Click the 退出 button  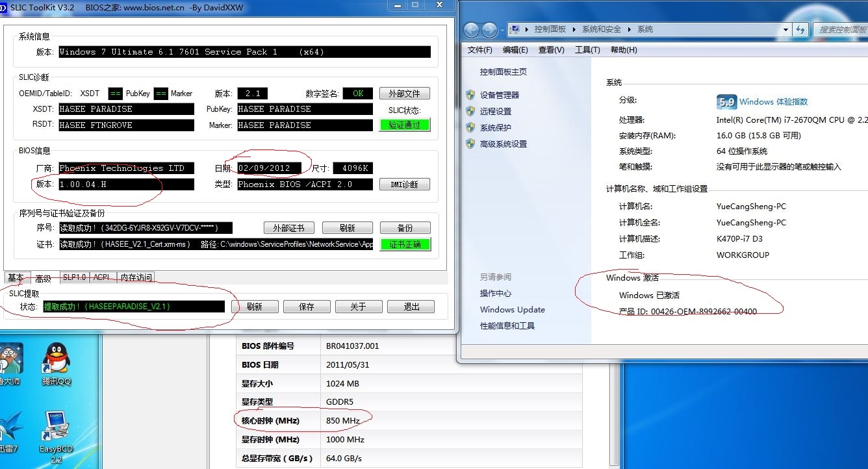[411, 307]
